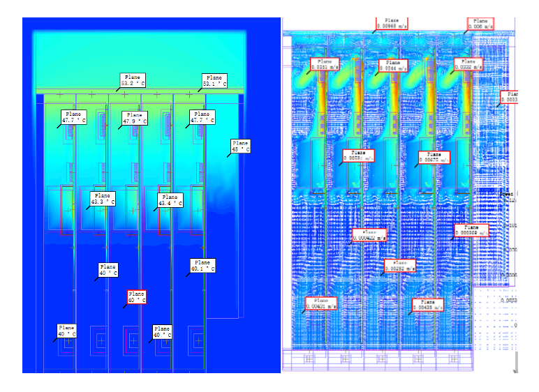Screen dimensions: 539x392
Task: Click the 47.9 °C plane label
Action: point(135,118)
